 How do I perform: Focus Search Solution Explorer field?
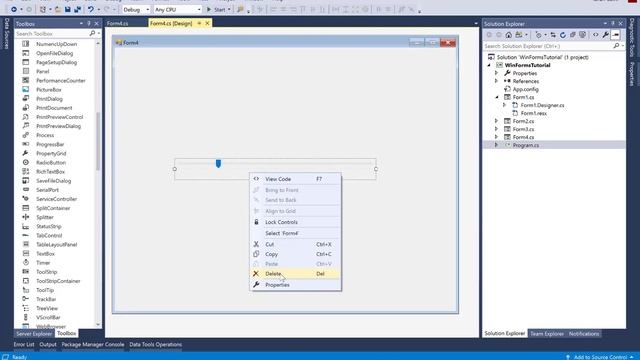pyautogui.click(x=549, y=46)
